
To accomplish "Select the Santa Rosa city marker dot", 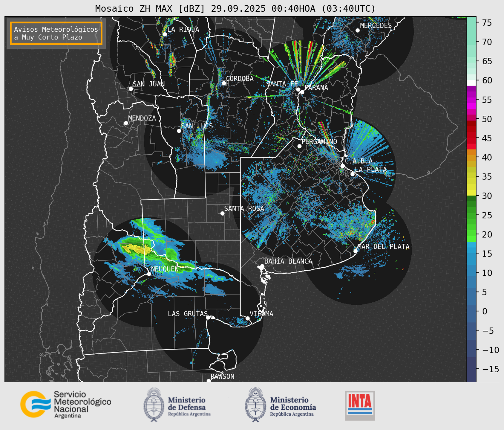I will (222, 213).
